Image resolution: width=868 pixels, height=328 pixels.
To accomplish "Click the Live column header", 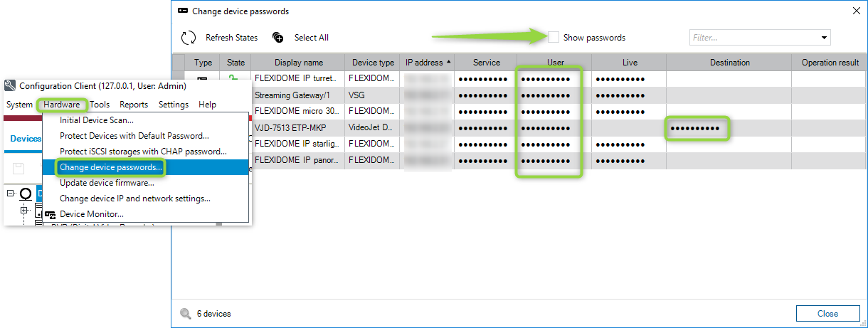I will tap(630, 63).
